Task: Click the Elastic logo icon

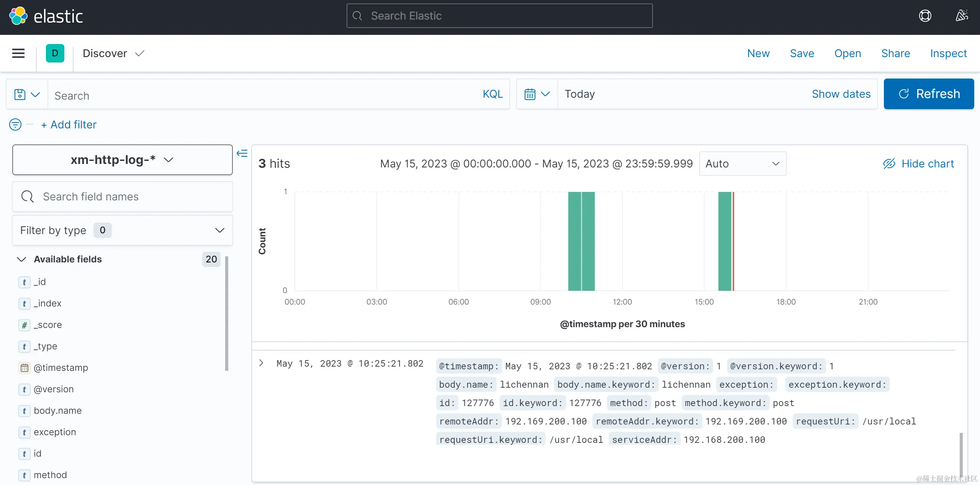Action: tap(18, 16)
